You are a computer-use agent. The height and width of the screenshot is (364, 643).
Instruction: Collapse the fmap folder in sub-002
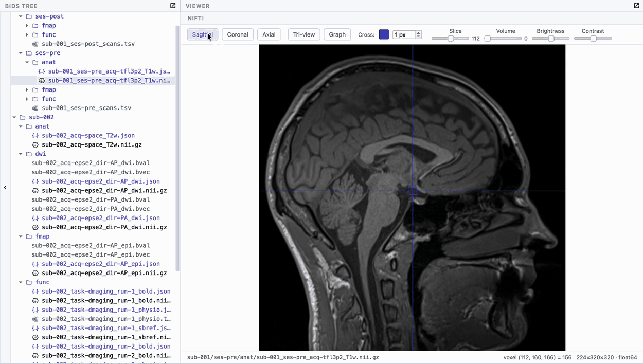pyautogui.click(x=21, y=236)
